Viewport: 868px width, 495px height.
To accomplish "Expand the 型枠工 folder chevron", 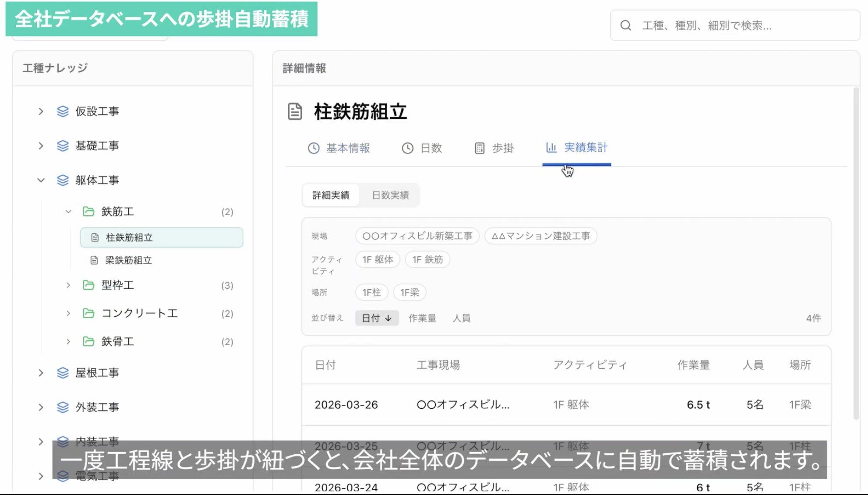I will 68,285.
